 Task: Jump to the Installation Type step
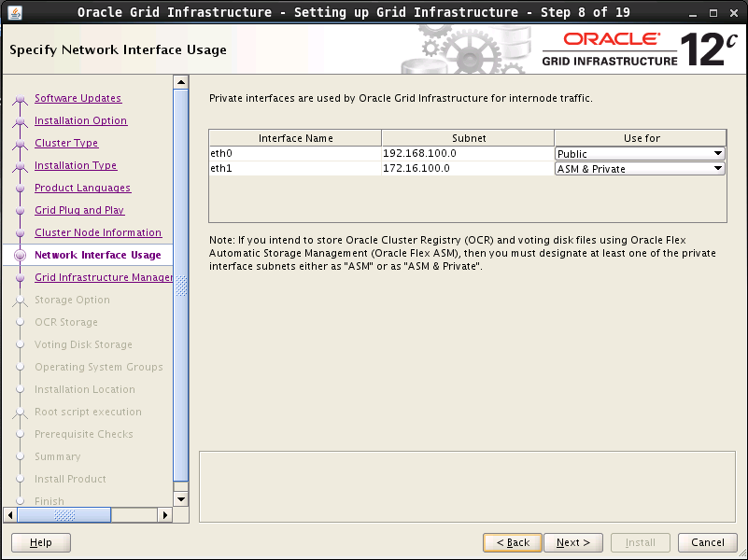[x=76, y=165]
